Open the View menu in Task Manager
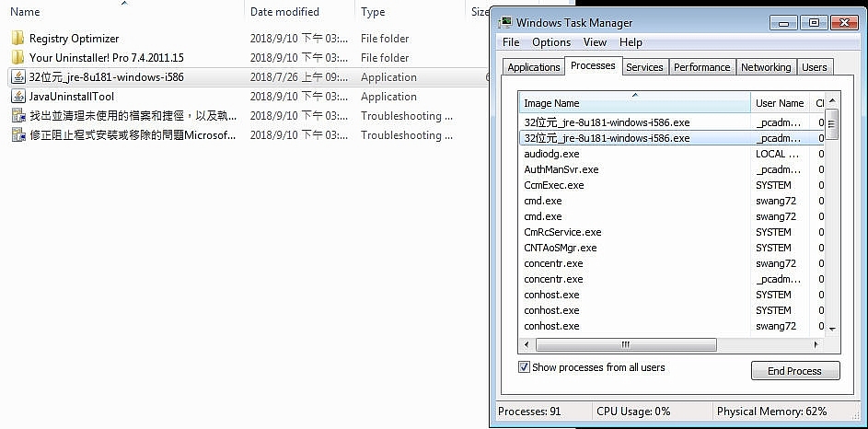Image resolution: width=868 pixels, height=429 pixels. [595, 42]
